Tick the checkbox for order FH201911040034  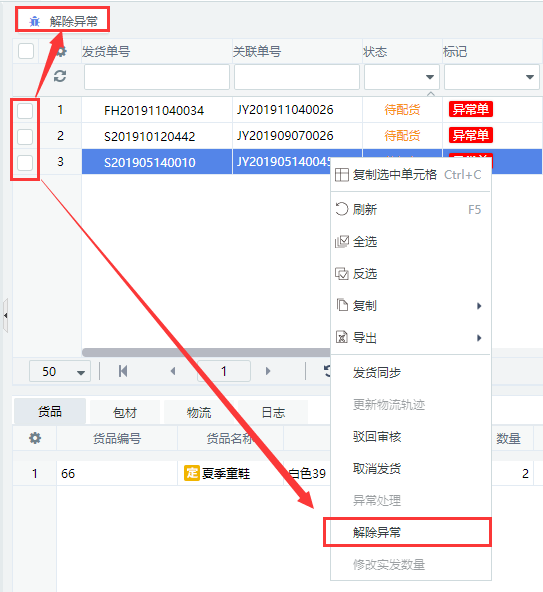pyautogui.click(x=25, y=111)
